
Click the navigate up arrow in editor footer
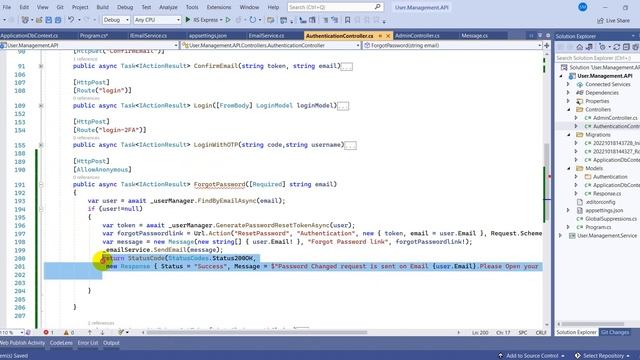[x=90, y=332]
